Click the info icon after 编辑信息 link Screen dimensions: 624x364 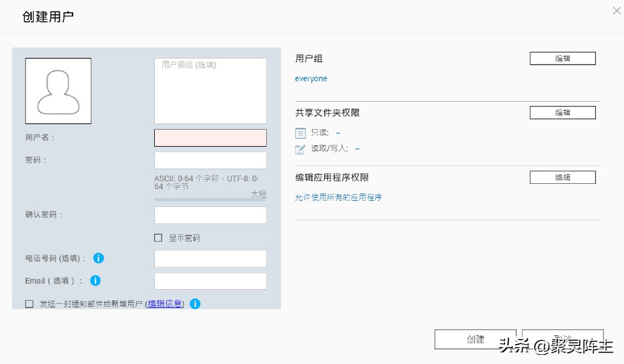(195, 304)
